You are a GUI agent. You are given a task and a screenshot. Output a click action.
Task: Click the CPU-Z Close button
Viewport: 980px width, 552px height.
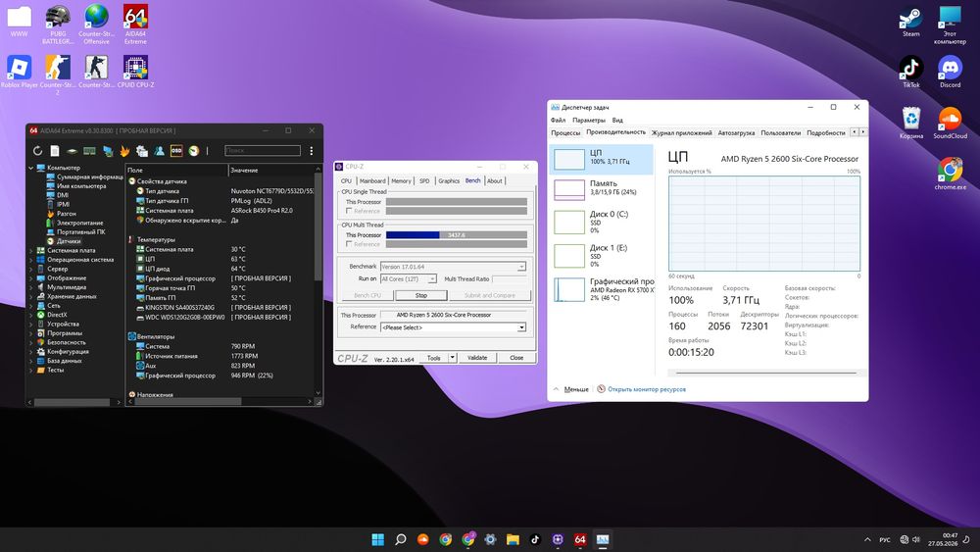point(516,358)
